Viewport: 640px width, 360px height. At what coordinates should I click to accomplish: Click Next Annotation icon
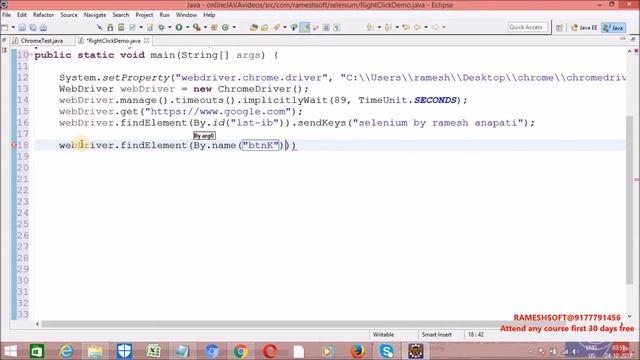coord(370,27)
